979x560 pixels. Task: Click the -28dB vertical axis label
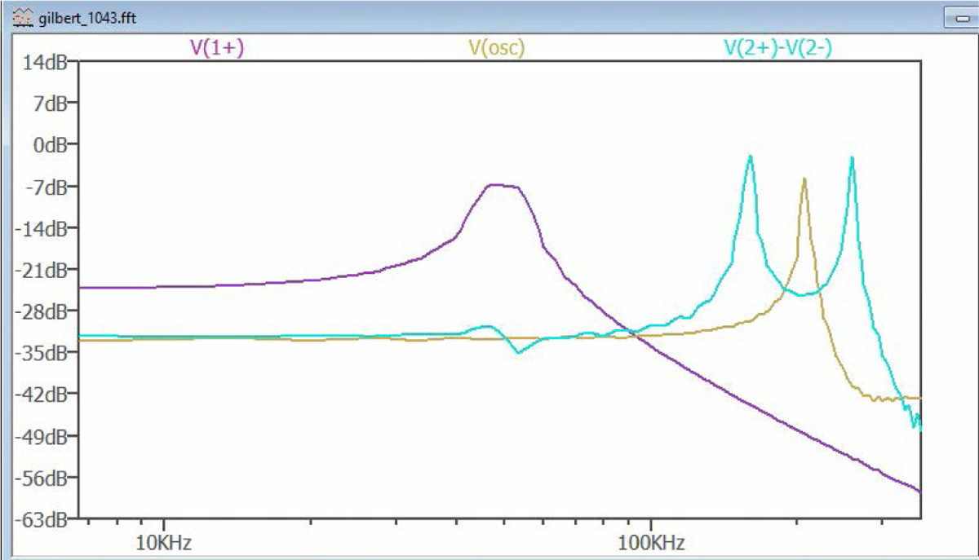(47, 311)
